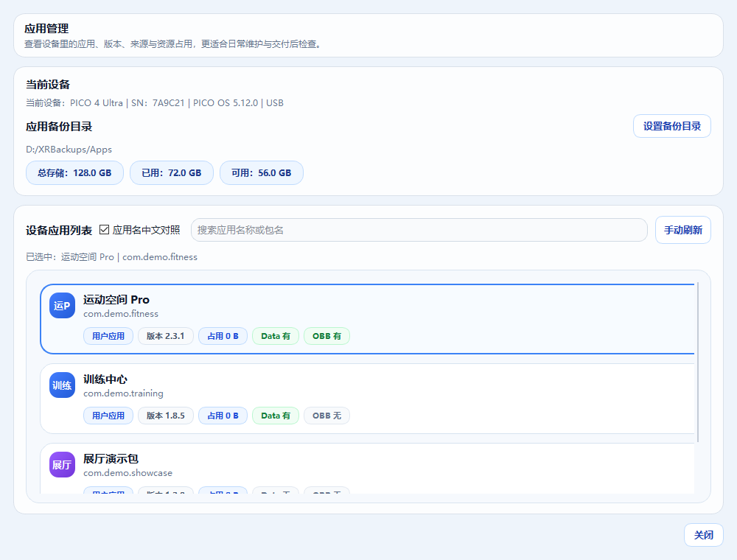Click the OBB 有 tag
The image size is (737, 560).
(x=326, y=336)
